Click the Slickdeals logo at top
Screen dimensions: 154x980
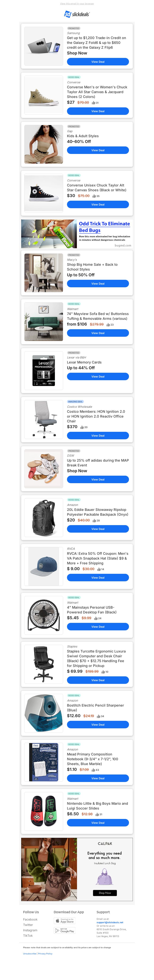[x=77, y=14]
